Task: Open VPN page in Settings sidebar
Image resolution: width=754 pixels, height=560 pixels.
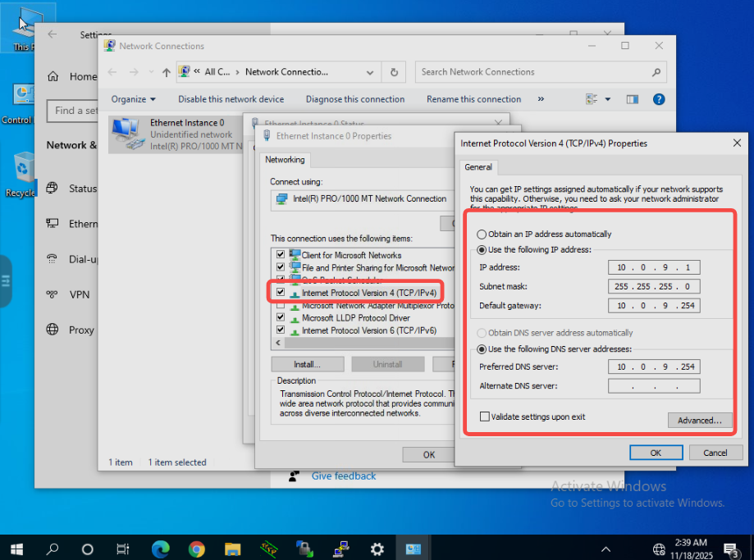Action: point(68,294)
